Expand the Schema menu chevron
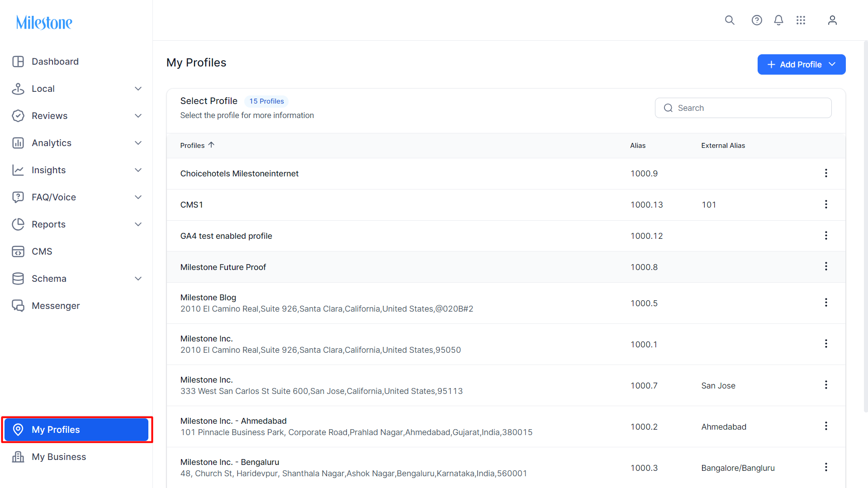The height and width of the screenshot is (488, 868). pos(138,279)
